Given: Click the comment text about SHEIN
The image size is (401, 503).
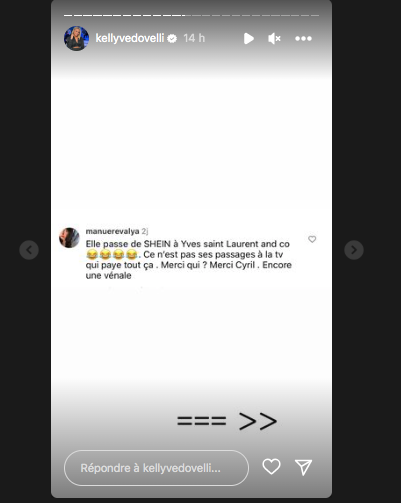Looking at the screenshot, I should [188, 260].
